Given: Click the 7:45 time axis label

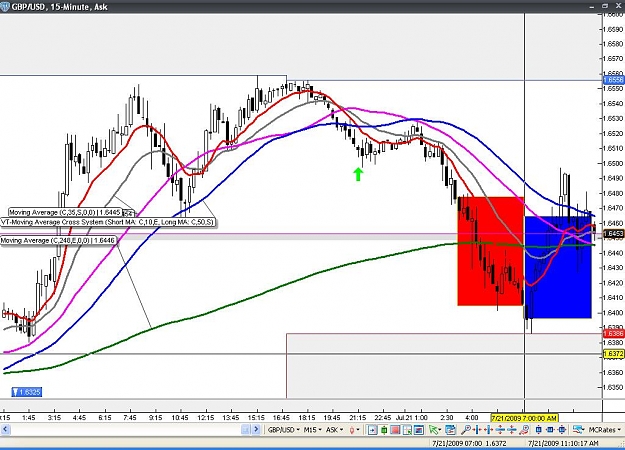Looking at the screenshot, I should 130,418.
